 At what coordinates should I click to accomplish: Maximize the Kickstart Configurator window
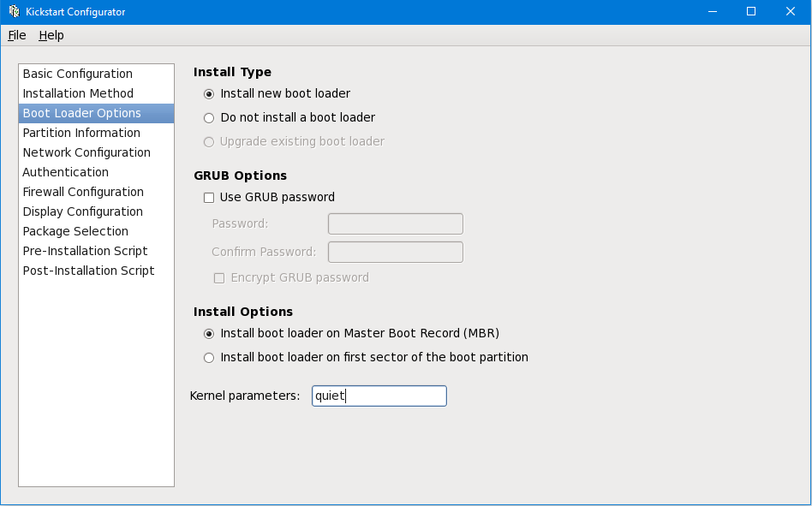[x=751, y=12]
